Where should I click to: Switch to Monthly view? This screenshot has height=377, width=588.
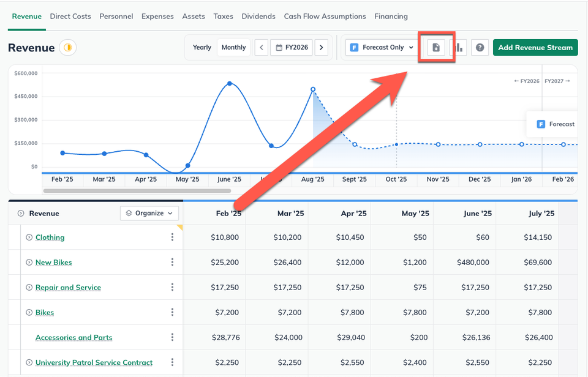click(x=233, y=48)
